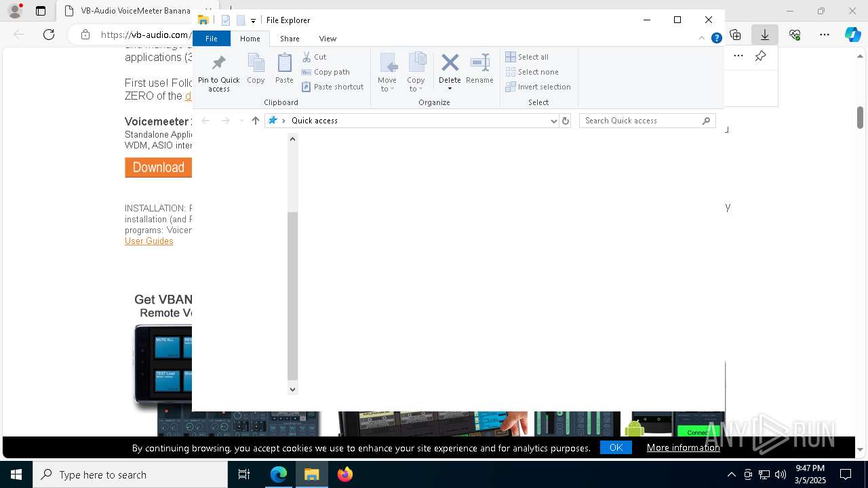Switch to the View ribbon tab
Screen dimensions: 868x488
pos(328,39)
